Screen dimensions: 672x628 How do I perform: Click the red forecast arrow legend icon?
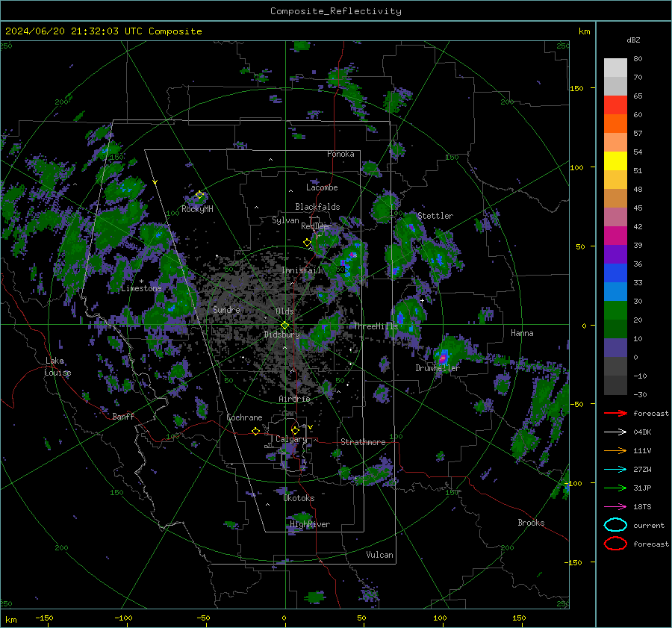click(615, 413)
